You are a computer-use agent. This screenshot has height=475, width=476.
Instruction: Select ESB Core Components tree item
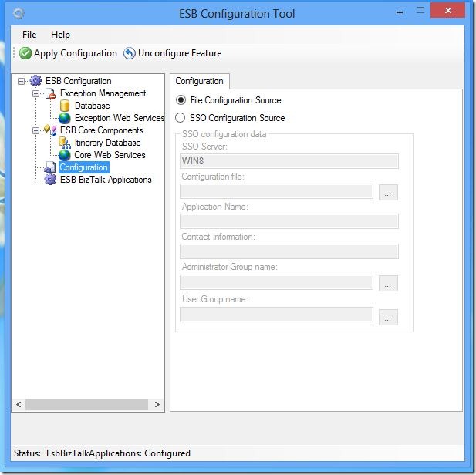[101, 130]
